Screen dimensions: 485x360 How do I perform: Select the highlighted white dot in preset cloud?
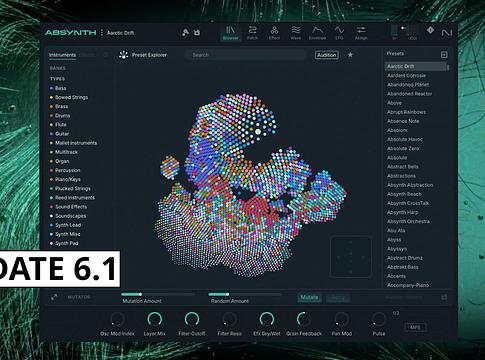[258, 132]
